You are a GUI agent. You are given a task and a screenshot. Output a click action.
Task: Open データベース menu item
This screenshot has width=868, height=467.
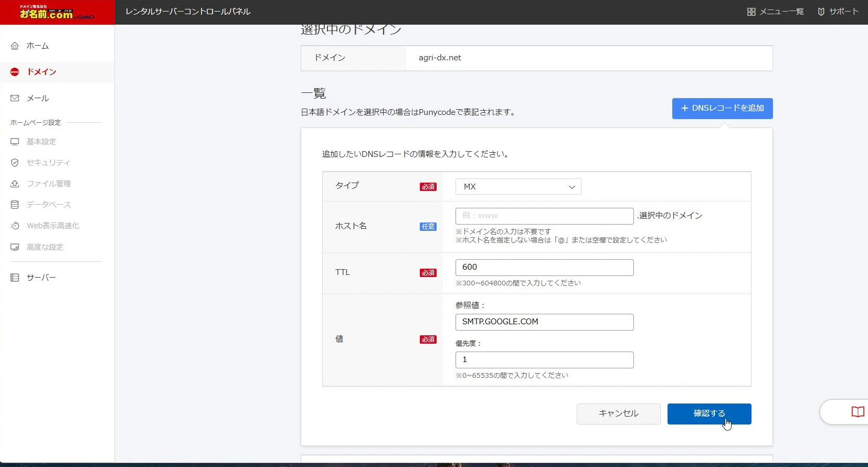tap(48, 205)
